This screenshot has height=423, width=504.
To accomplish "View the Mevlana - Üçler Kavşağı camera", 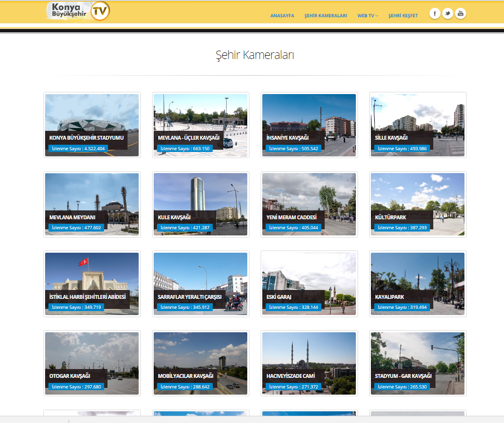I will (200, 125).
